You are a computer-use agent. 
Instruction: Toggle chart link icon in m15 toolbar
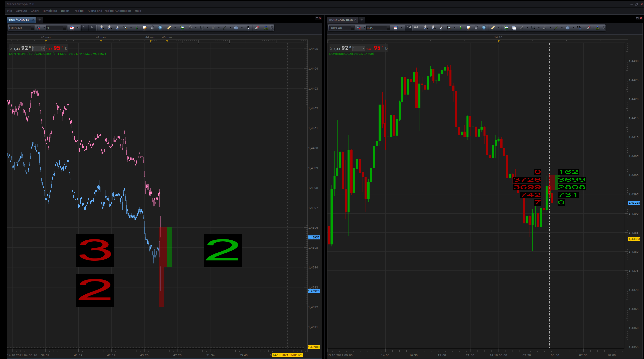(359, 28)
